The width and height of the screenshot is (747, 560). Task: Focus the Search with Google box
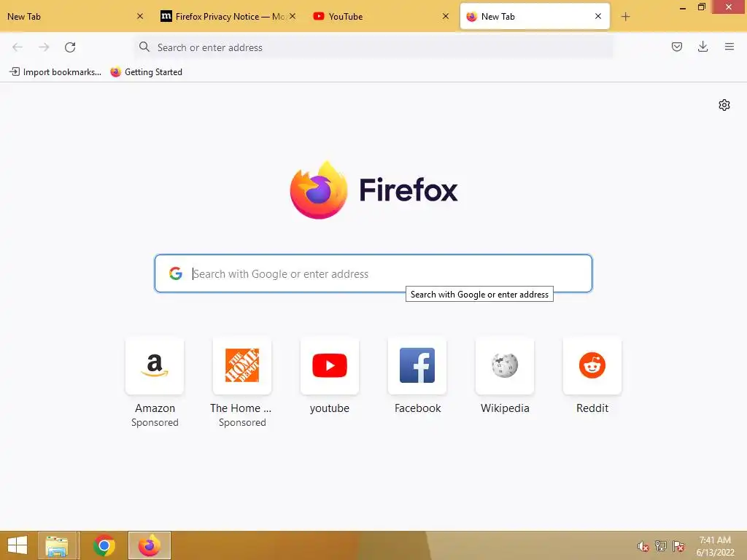pos(373,273)
